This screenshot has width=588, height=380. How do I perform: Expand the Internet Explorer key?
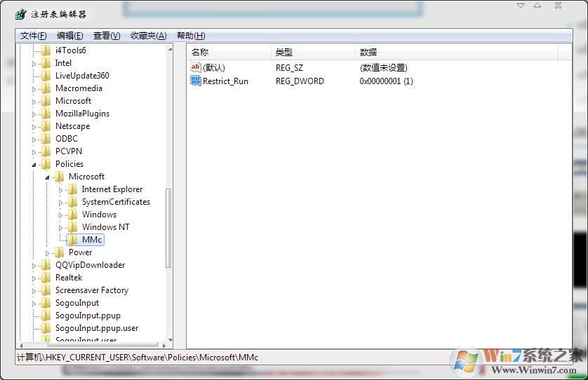pos(60,190)
